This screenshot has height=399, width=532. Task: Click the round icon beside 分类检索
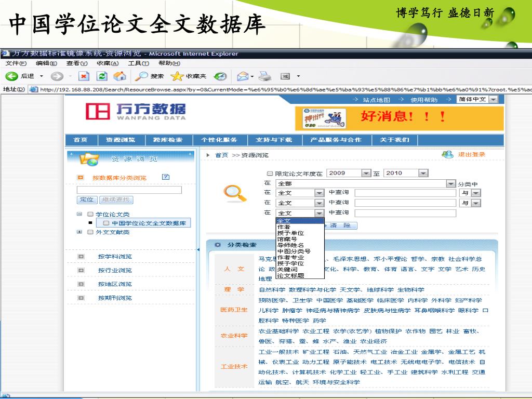(218, 245)
